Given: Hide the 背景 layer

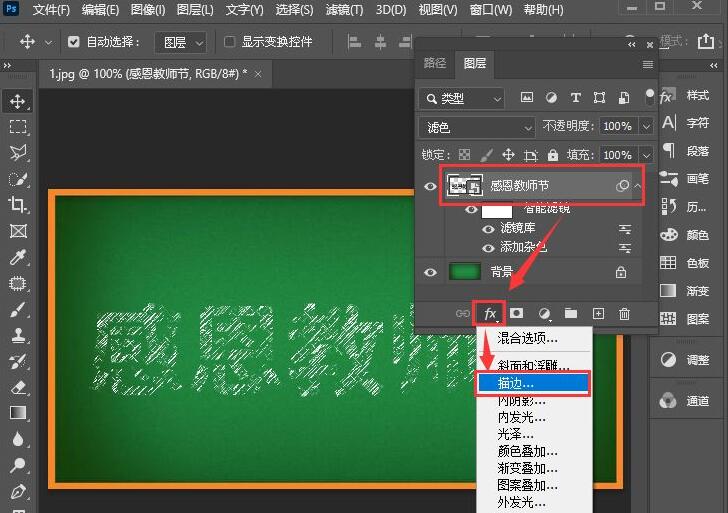Looking at the screenshot, I should pos(430,272).
